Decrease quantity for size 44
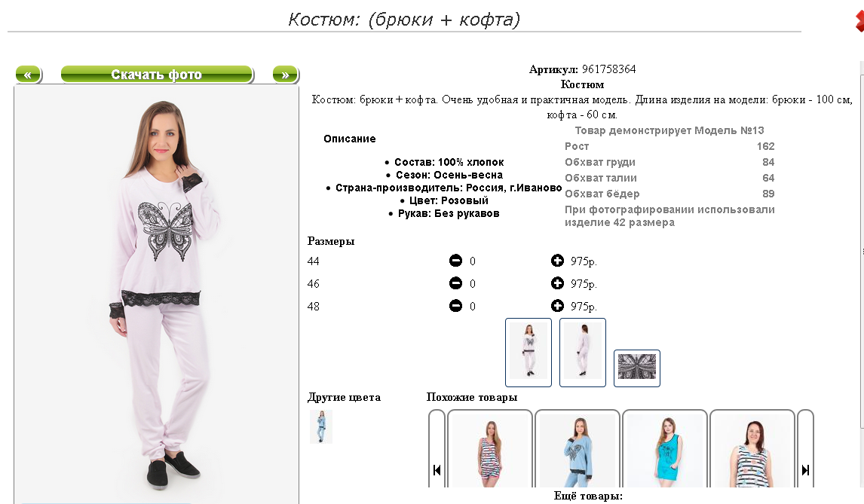The height and width of the screenshot is (504, 864). pyautogui.click(x=455, y=261)
